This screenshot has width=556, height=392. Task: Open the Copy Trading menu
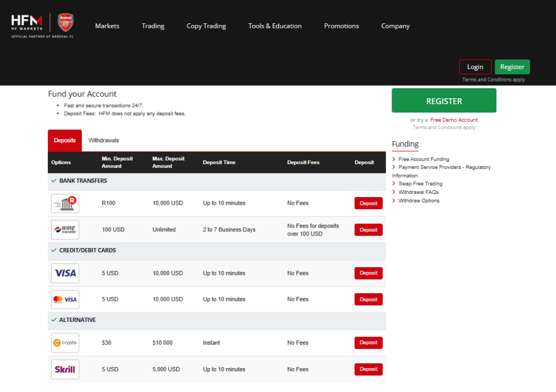206,26
